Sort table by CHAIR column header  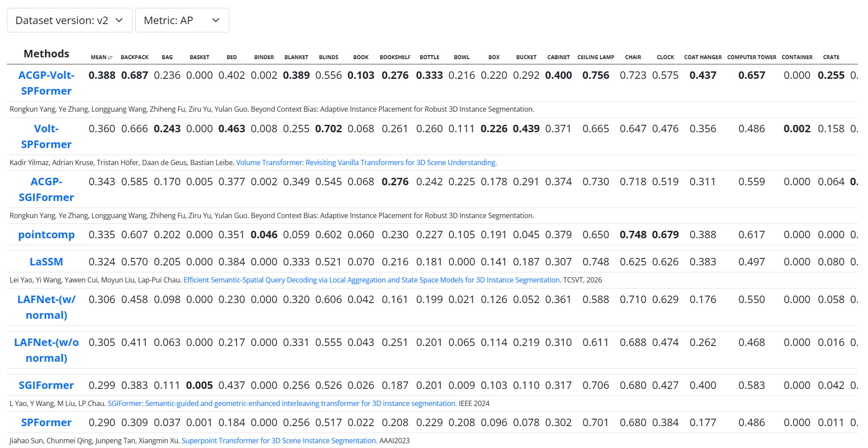point(633,57)
